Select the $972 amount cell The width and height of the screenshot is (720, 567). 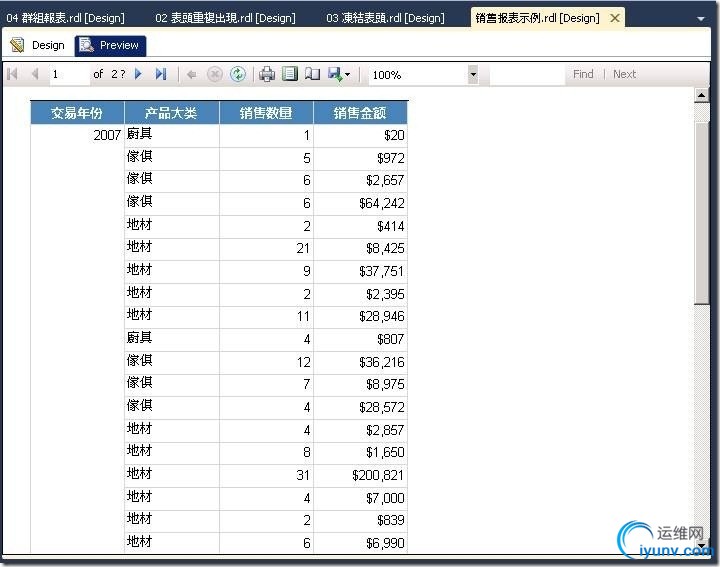coord(360,158)
